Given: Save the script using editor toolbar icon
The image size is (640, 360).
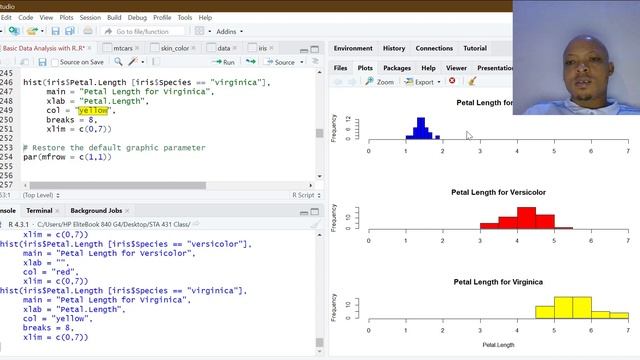Looking at the screenshot, I should point(42,62).
